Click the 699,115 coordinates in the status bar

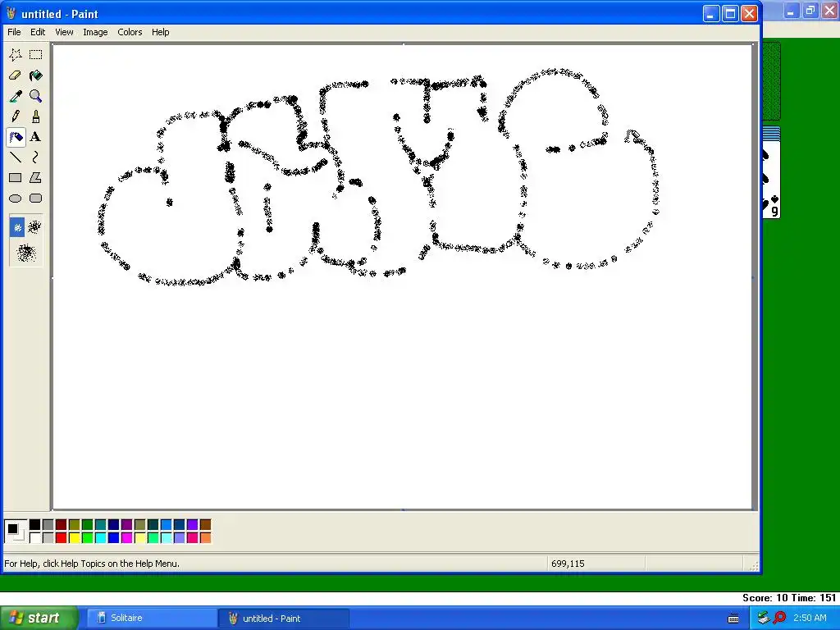[568, 564]
